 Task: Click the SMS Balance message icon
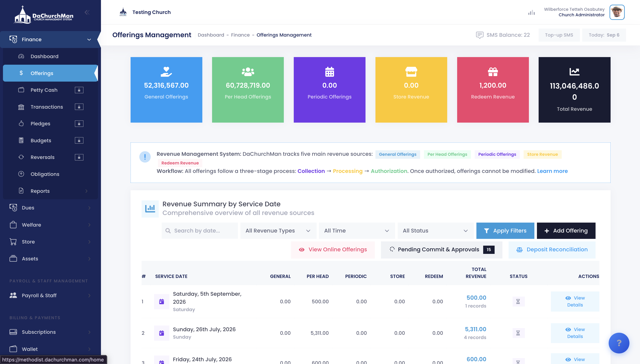(x=479, y=35)
